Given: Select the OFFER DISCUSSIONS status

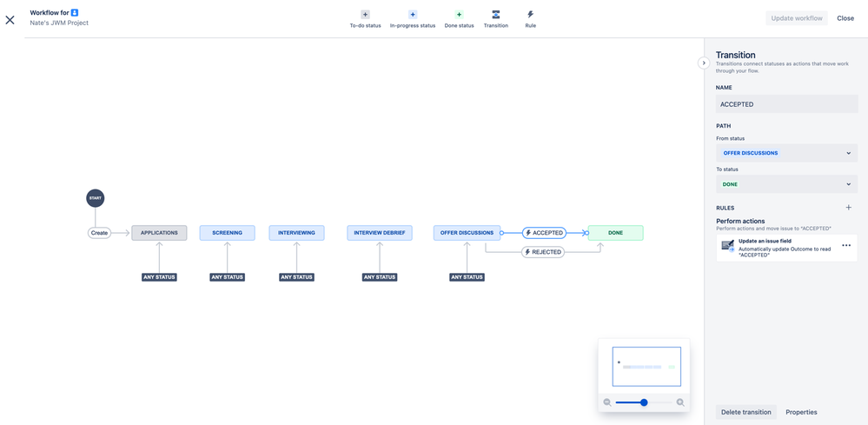Looking at the screenshot, I should tap(467, 233).
